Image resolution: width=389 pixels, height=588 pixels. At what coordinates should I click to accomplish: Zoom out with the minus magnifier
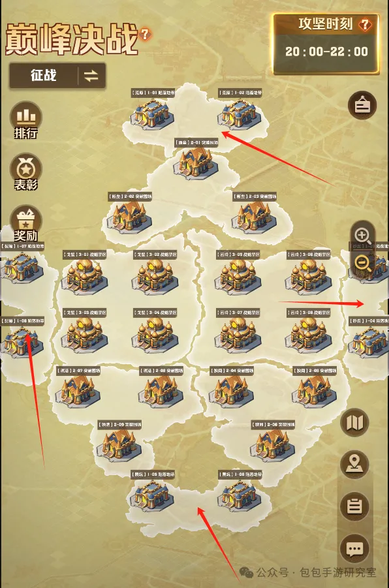[x=363, y=262]
